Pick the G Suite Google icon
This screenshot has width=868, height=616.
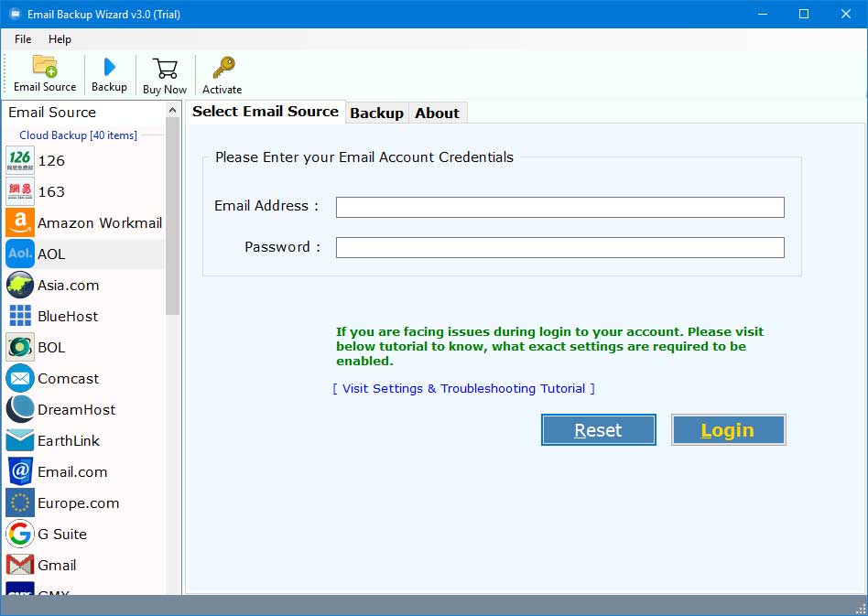click(x=20, y=535)
